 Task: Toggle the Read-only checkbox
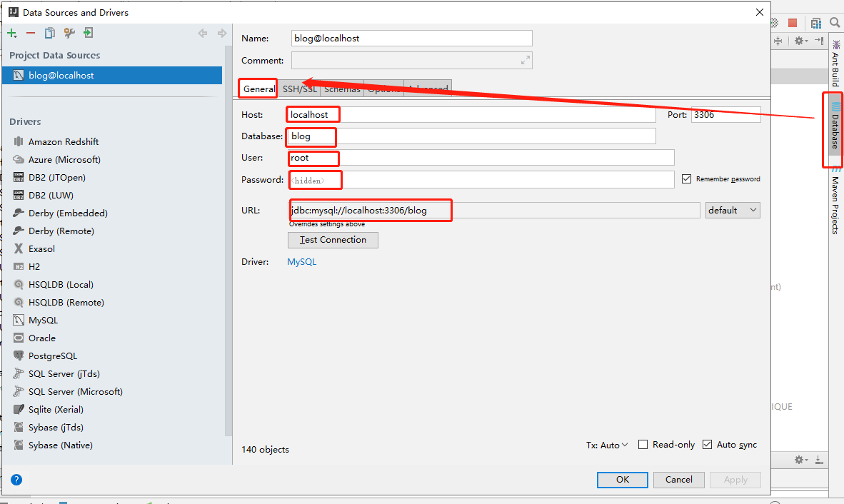(643, 444)
